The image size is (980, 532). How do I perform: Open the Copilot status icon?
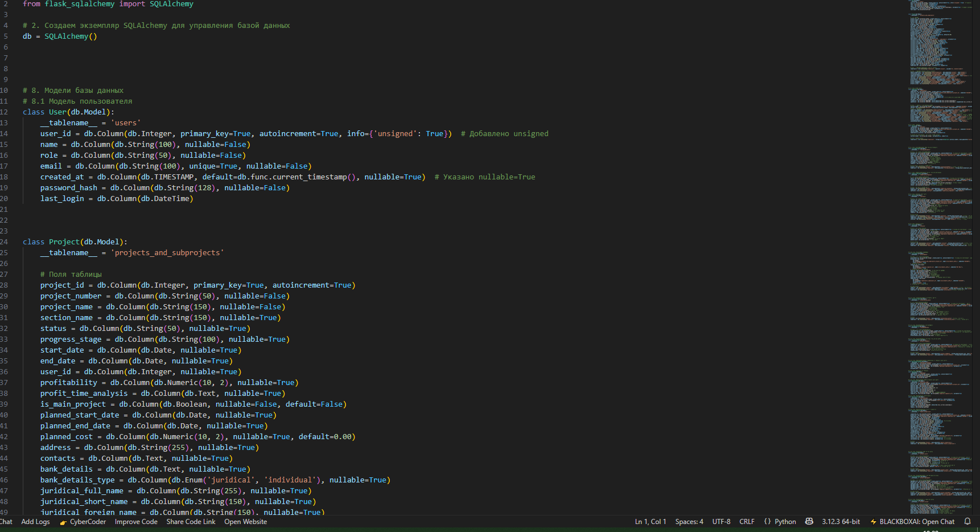point(809,521)
